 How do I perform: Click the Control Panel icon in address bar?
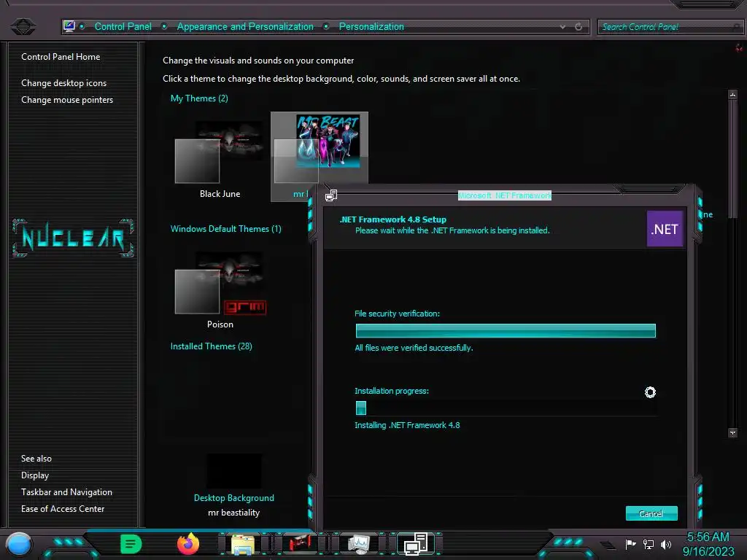pos(69,26)
